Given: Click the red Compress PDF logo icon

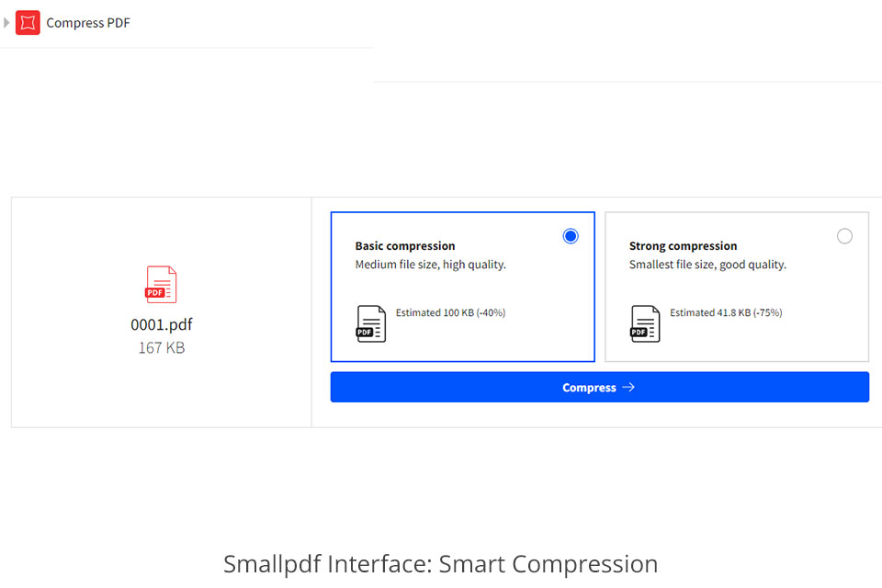Looking at the screenshot, I should click(28, 22).
